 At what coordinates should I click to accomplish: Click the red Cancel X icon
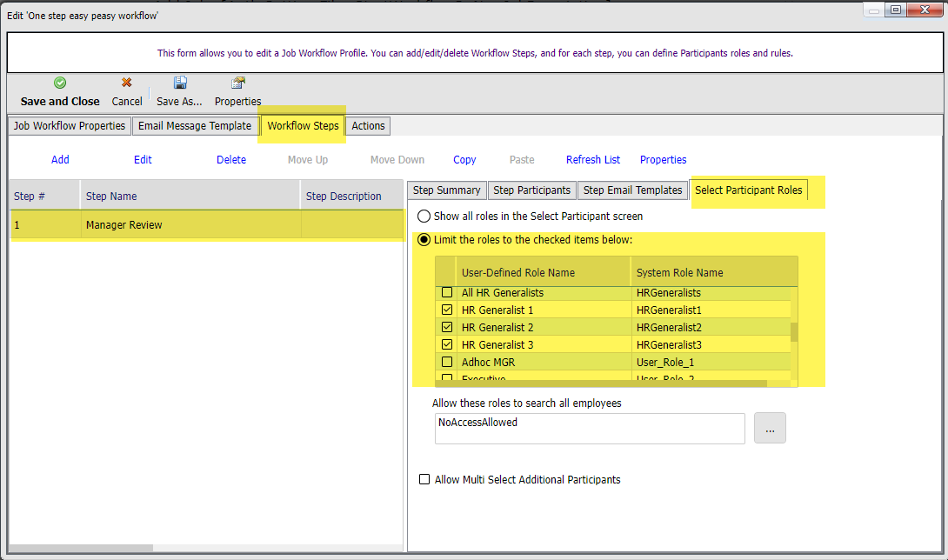click(x=127, y=83)
